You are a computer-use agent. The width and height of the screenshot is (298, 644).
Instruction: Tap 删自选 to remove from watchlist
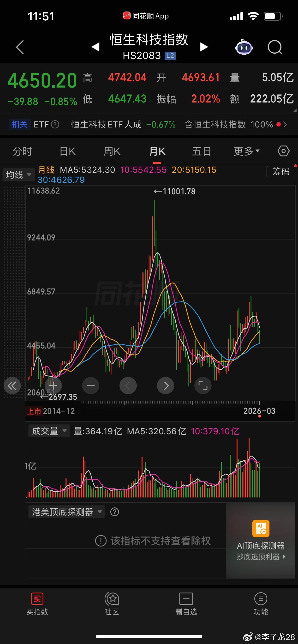pyautogui.click(x=186, y=604)
